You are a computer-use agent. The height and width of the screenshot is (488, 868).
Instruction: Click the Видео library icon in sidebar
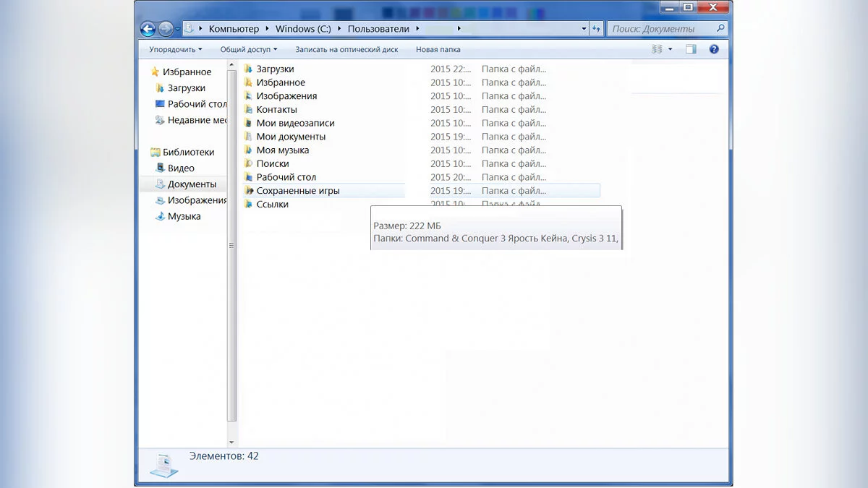(x=160, y=168)
